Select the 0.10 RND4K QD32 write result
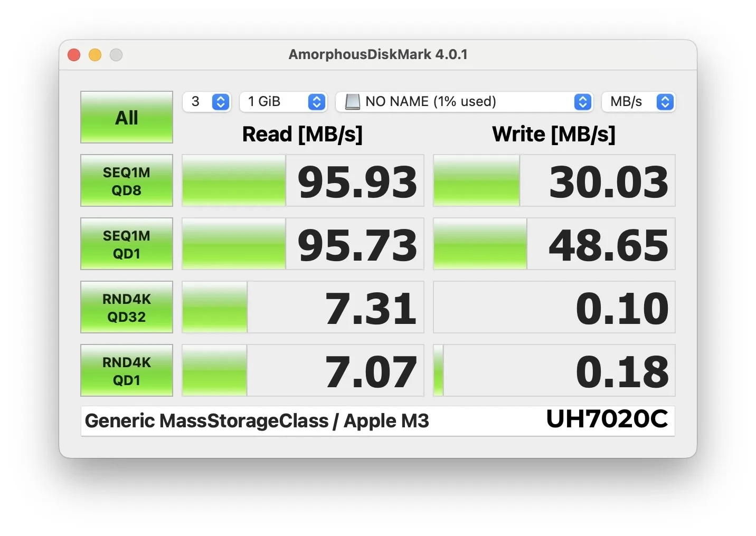 [x=554, y=307]
